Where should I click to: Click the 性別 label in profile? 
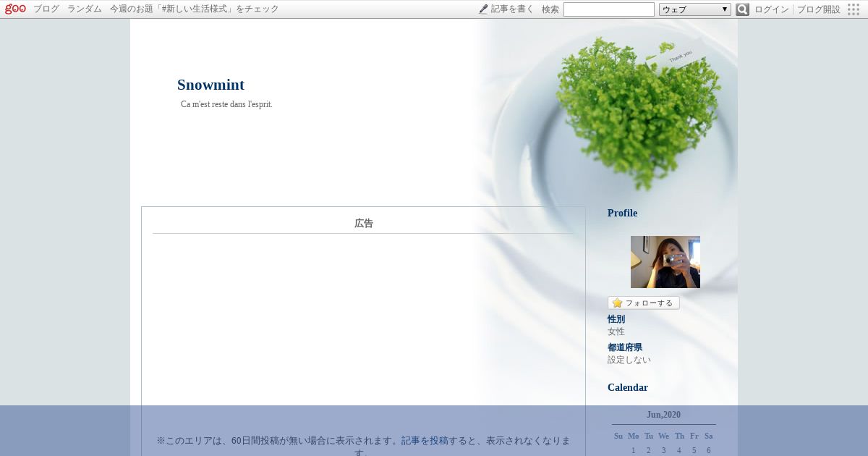pyautogui.click(x=616, y=319)
